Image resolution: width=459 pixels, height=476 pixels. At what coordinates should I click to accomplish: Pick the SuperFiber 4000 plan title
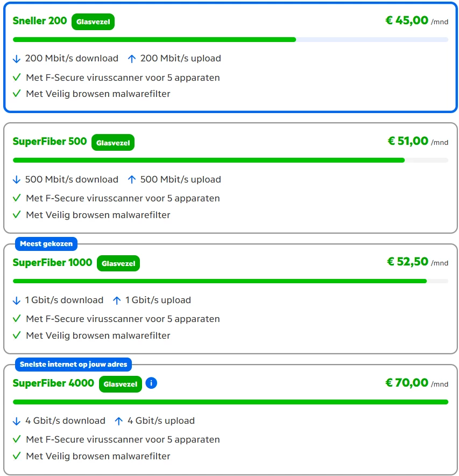pos(53,383)
